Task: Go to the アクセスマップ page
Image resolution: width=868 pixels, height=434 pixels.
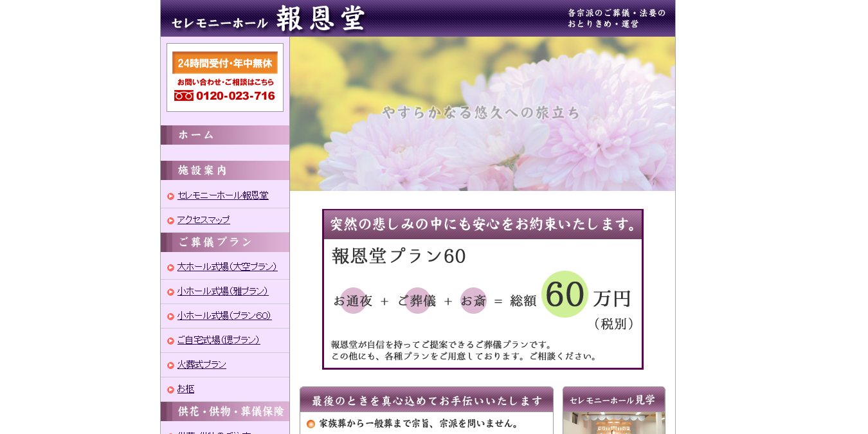Action: pyautogui.click(x=204, y=220)
